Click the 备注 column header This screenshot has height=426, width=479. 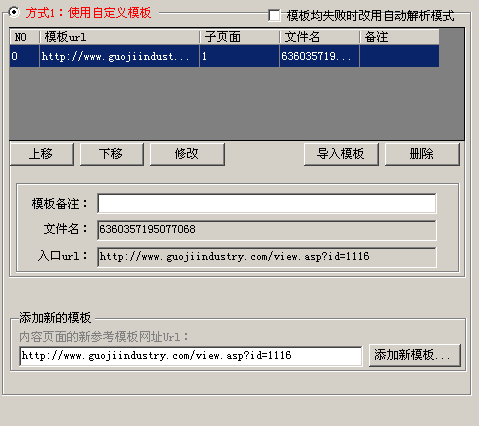[x=399, y=37]
